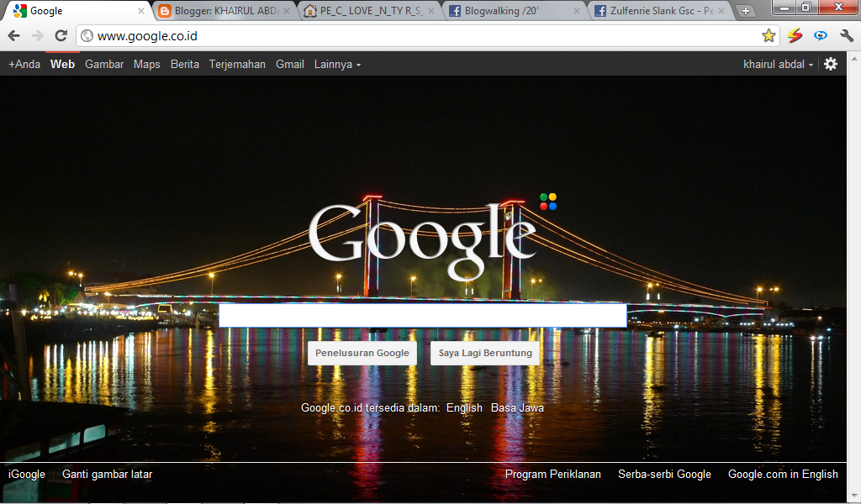
Task: Open iGoogle link
Action: tap(27, 475)
